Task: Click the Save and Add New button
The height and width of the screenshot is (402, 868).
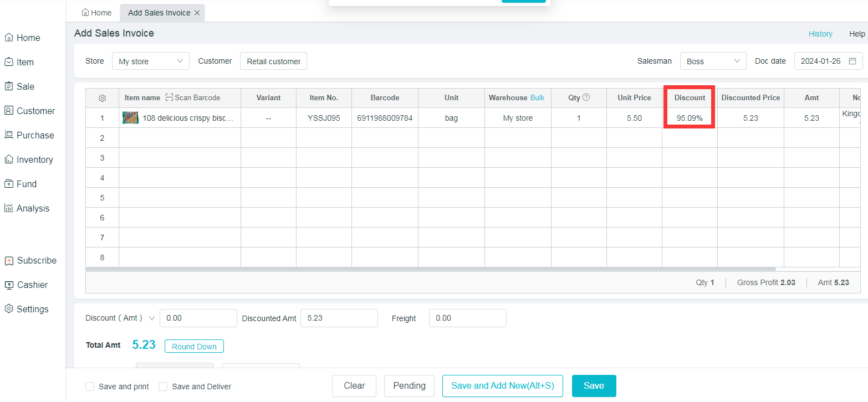Action: pos(502,386)
